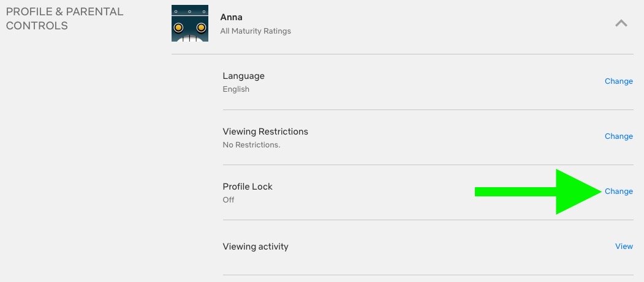Click Change link for Language
This screenshot has width=644, height=282.
618,81
